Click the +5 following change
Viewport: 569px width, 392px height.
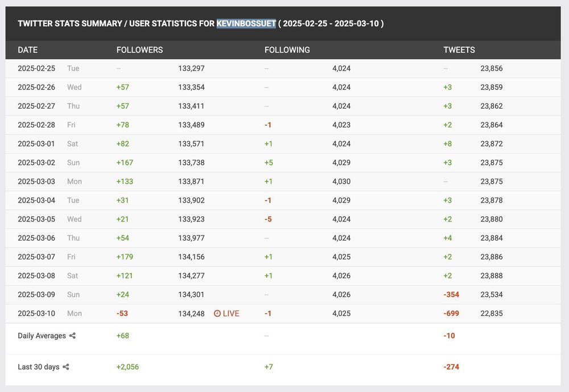coord(269,163)
